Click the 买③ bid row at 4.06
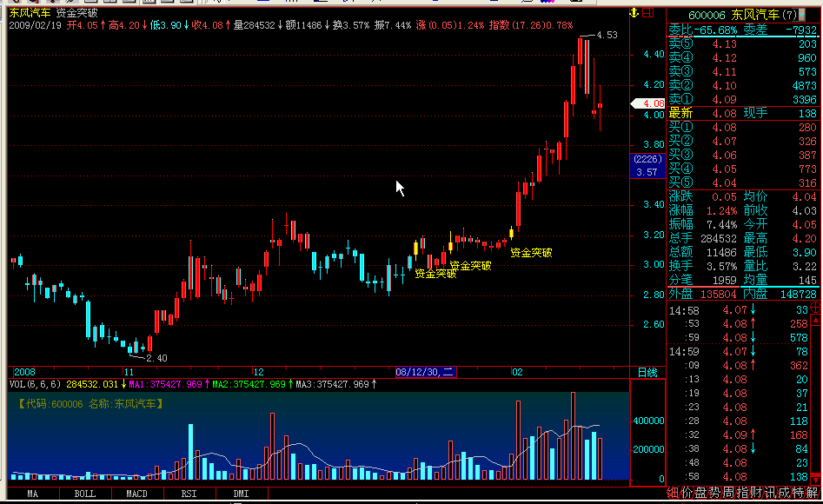Image resolution: width=823 pixels, height=504 pixels. pyautogui.click(x=743, y=155)
